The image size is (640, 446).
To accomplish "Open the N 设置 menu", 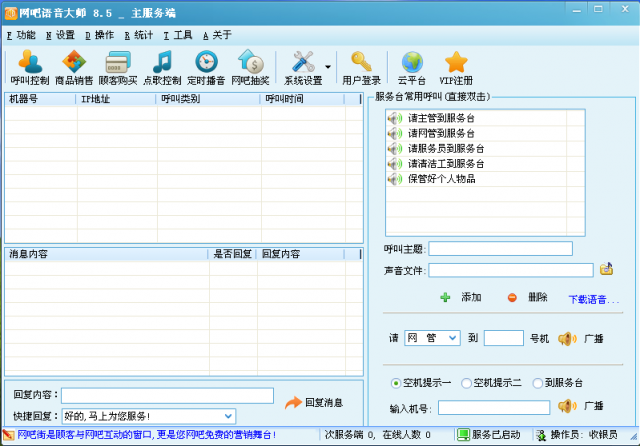I will pos(60,35).
